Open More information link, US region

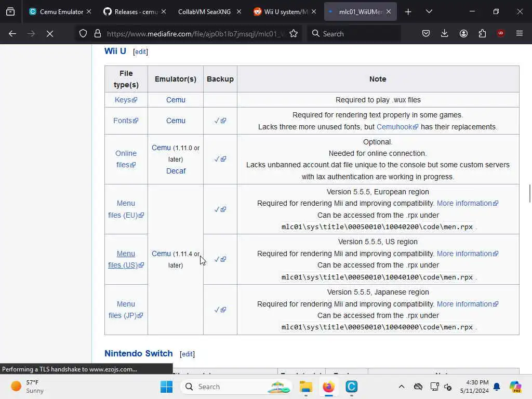tap(468, 254)
